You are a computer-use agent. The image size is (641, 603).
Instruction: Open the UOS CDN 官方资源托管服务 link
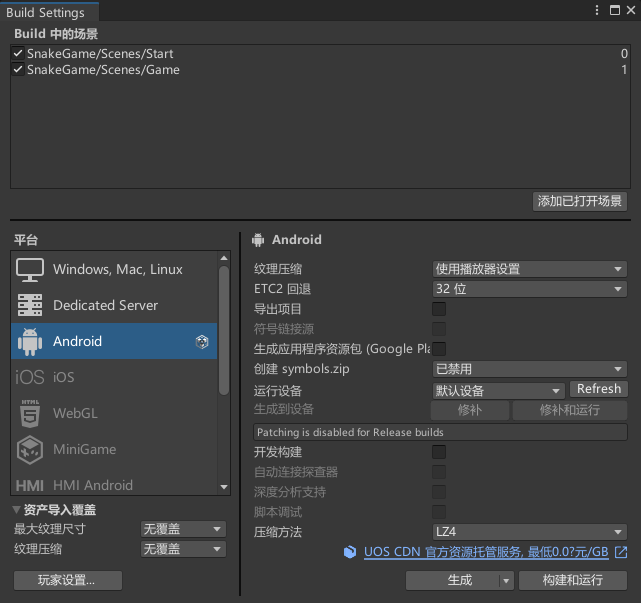[x=486, y=552]
